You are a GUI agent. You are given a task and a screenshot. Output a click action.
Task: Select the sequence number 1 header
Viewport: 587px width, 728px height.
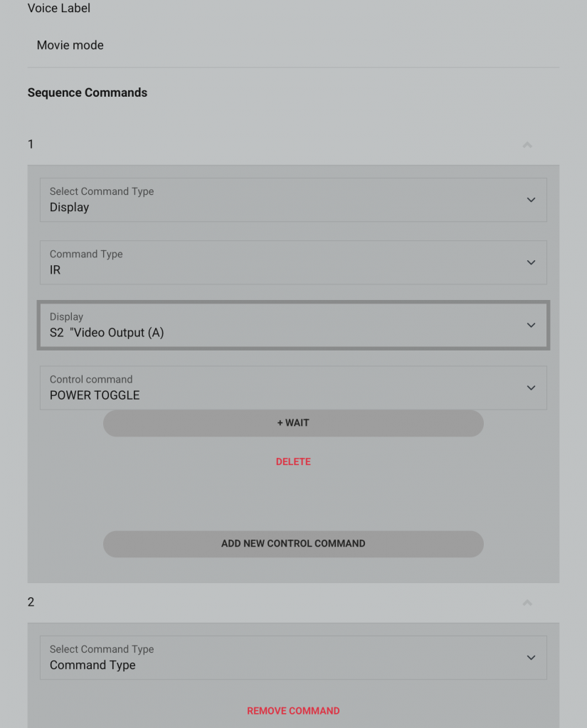(x=293, y=144)
